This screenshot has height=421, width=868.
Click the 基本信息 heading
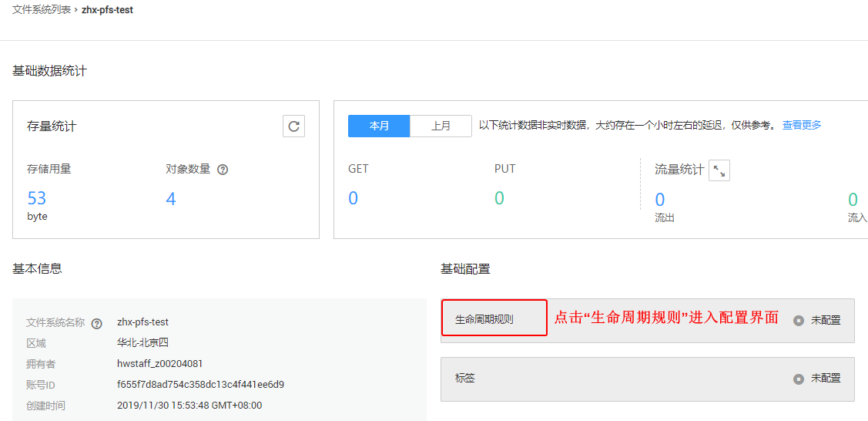[37, 268]
